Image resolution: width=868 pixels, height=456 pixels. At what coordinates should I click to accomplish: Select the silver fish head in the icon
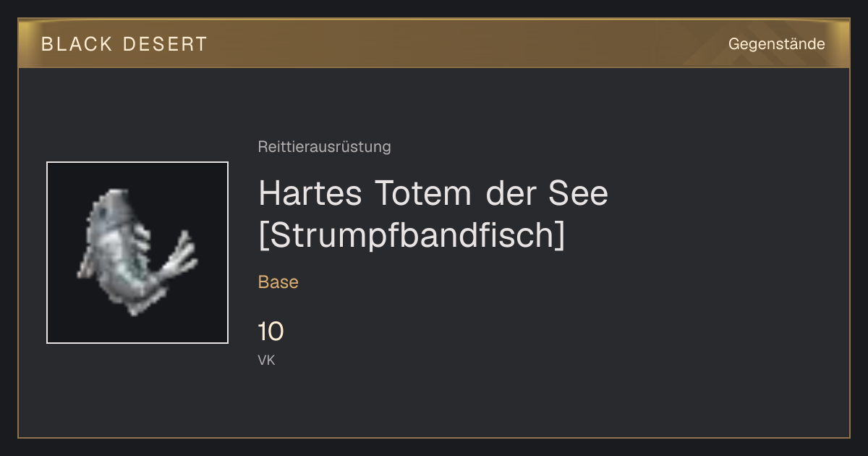click(x=116, y=206)
